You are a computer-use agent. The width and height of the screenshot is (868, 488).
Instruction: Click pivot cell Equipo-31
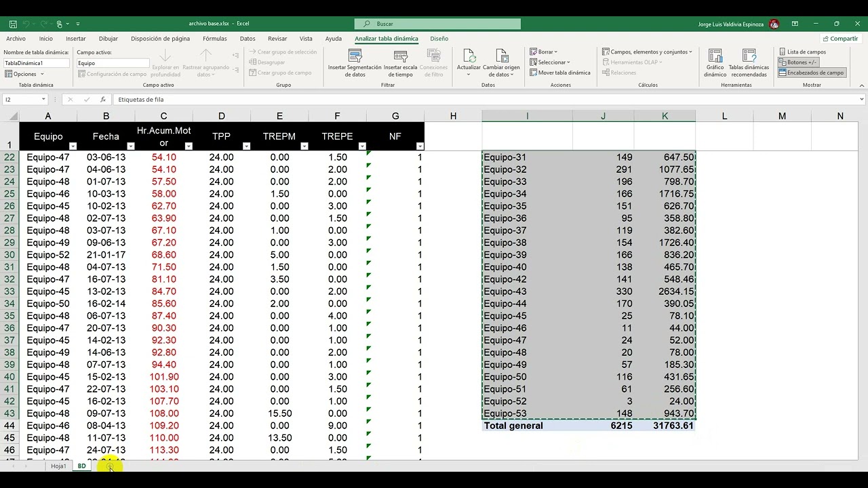click(527, 157)
